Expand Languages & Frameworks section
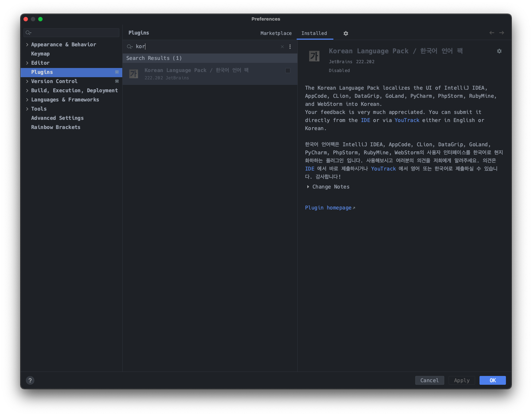This screenshot has height=416, width=532. 27,100
